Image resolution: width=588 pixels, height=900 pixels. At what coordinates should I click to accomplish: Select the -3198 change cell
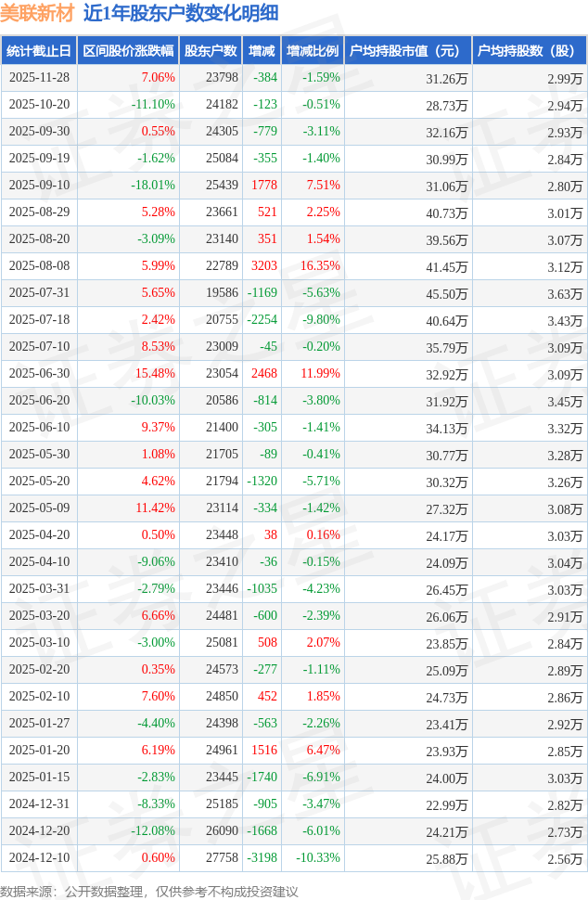263,858
